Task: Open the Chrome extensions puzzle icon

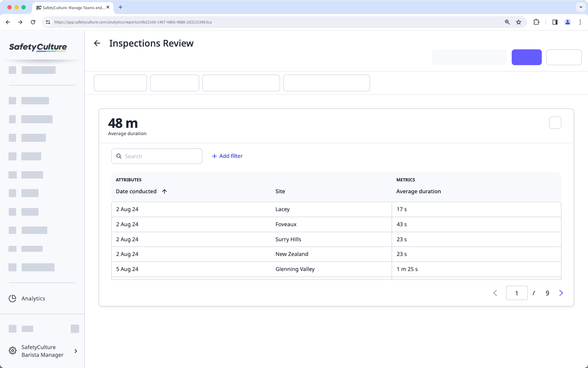Action: (x=536, y=22)
